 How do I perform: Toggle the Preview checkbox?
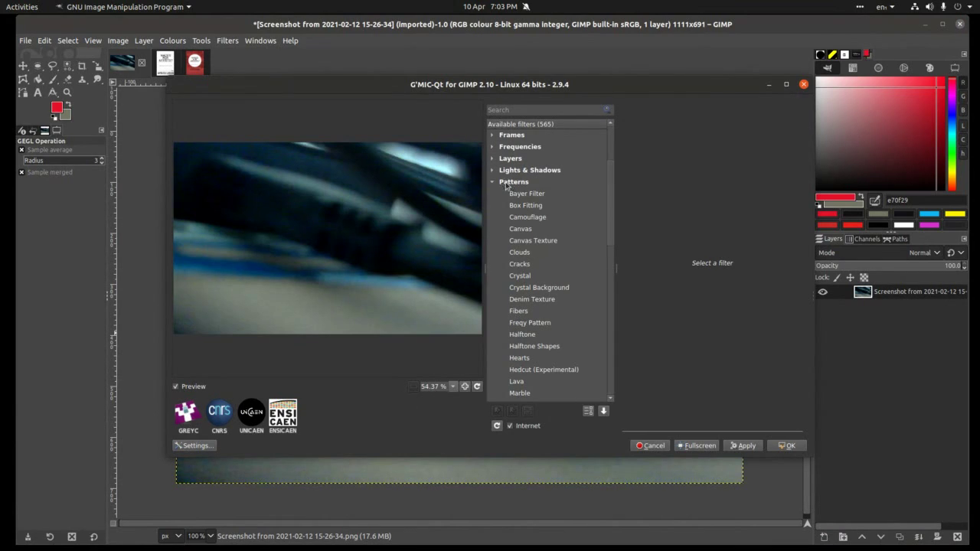pos(176,386)
